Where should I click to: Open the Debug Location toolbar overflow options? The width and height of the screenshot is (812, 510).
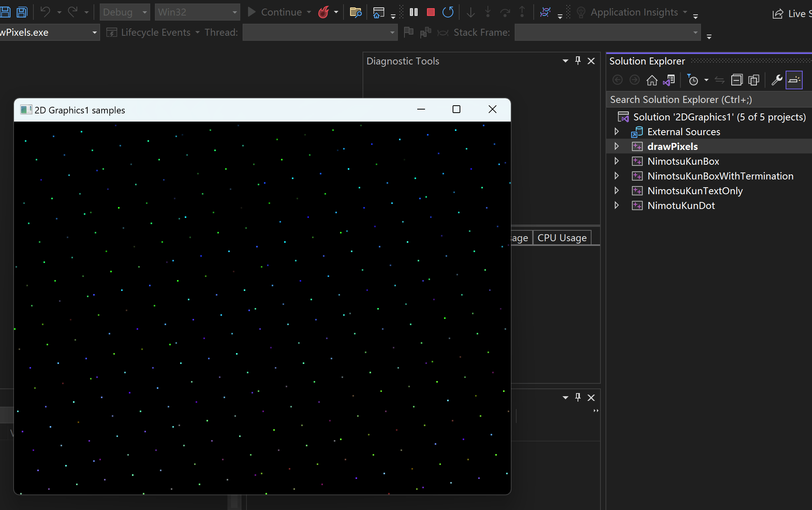709,37
